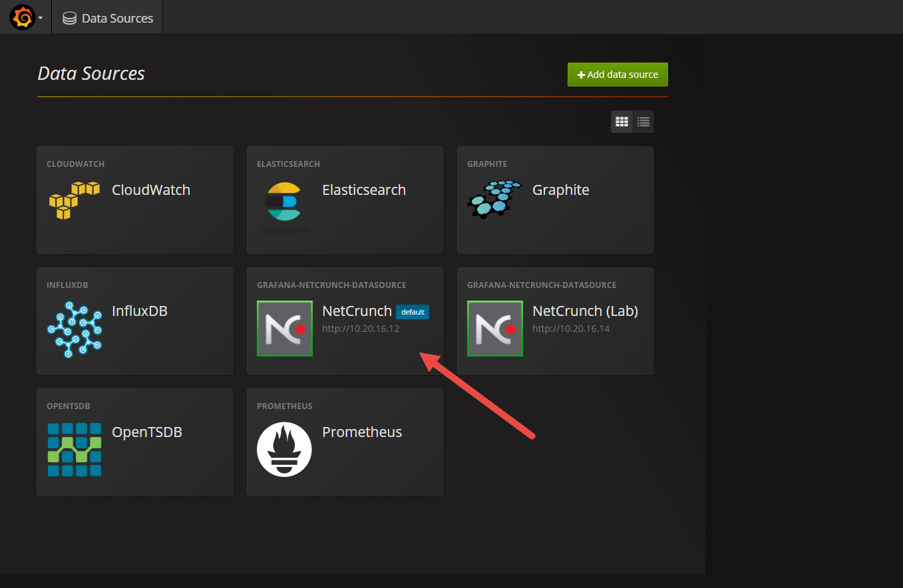Click the InfluxDB logo icon

tap(75, 329)
